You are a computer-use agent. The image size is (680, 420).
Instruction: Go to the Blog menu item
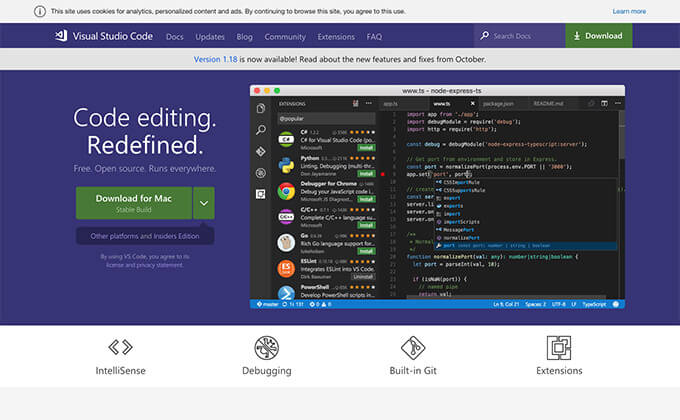tap(245, 36)
